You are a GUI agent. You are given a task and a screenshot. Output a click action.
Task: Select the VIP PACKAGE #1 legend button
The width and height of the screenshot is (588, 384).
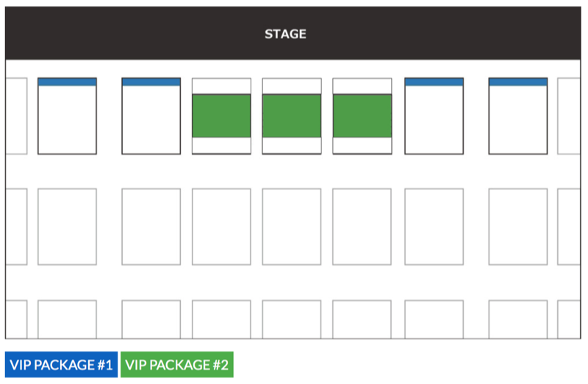(61, 364)
